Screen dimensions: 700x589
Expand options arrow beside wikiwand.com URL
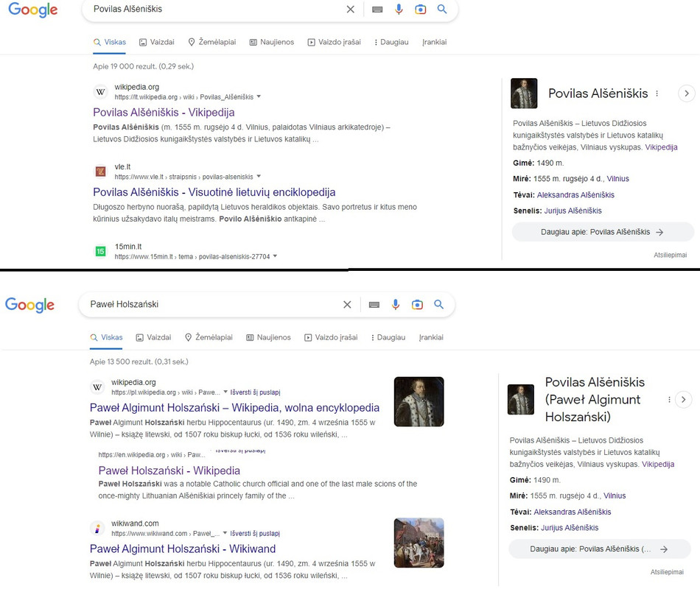(225, 533)
